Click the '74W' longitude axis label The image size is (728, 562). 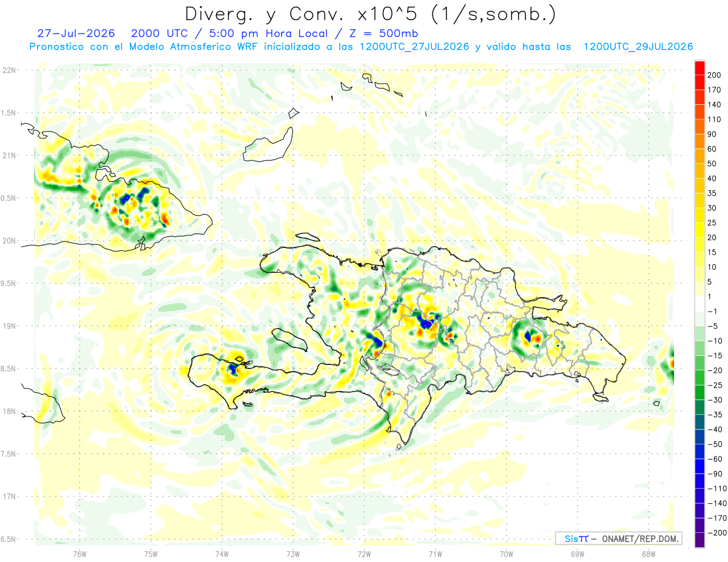pos(222,554)
